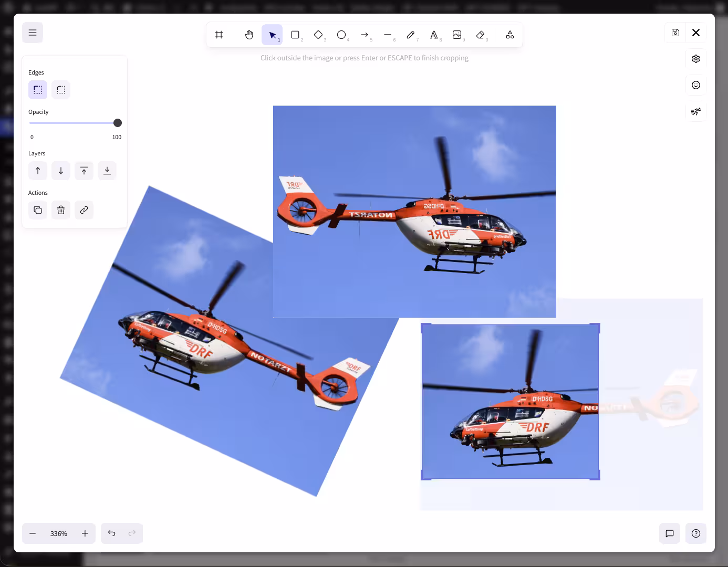
Task: Redo the last undone action
Action: [x=132, y=533]
